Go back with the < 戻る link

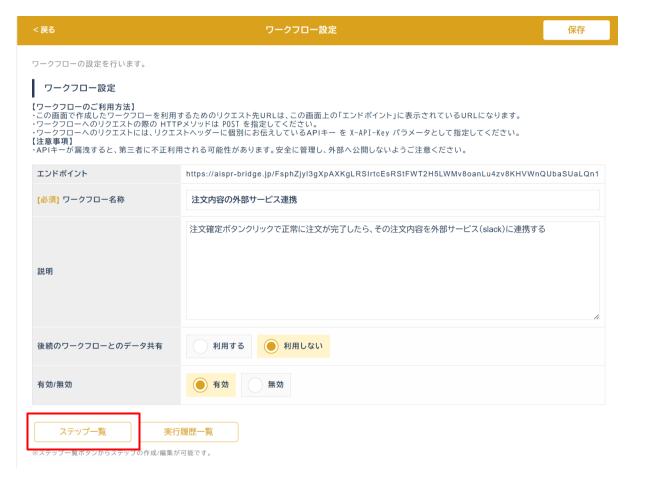click(44, 30)
